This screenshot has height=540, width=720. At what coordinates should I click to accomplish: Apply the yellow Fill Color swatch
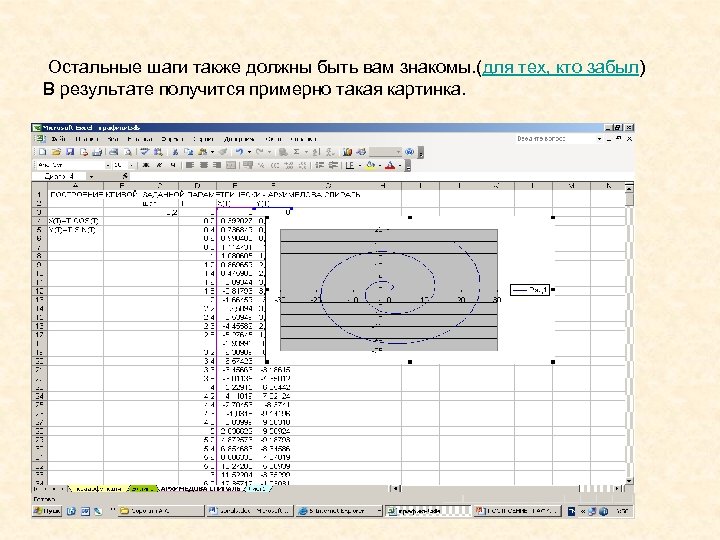tap(371, 165)
